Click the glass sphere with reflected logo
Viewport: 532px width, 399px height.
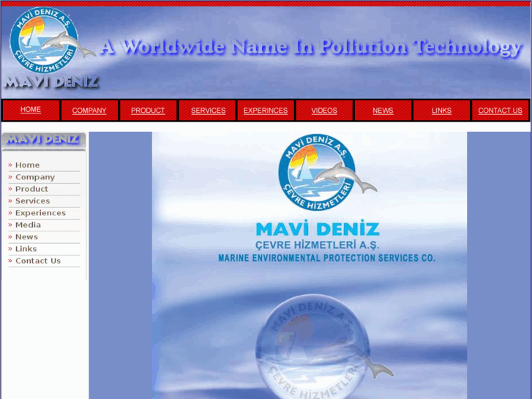(x=312, y=346)
